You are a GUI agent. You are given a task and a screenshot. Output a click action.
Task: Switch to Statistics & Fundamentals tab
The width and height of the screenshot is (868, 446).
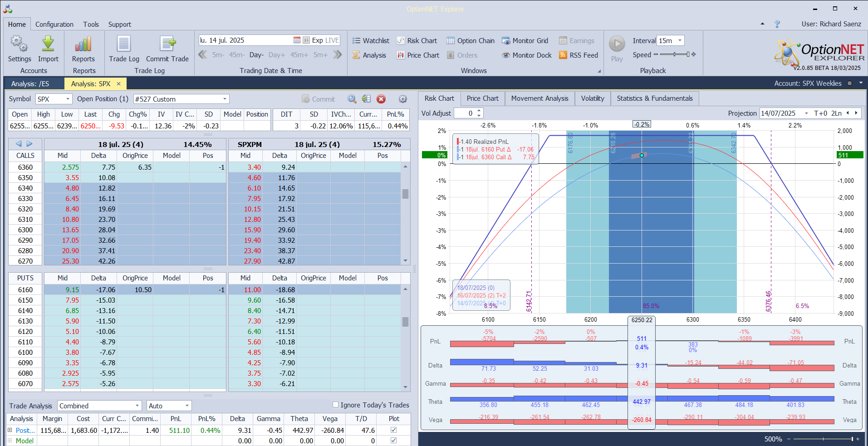point(655,98)
